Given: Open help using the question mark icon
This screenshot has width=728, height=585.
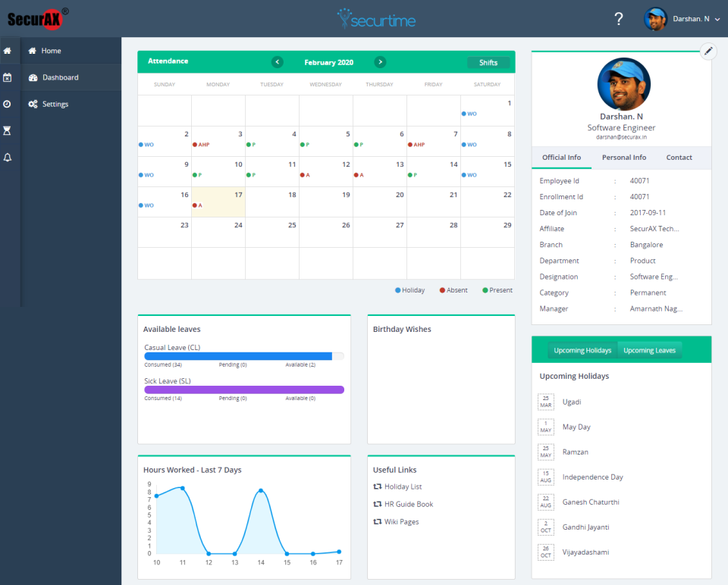Looking at the screenshot, I should pyautogui.click(x=619, y=18).
